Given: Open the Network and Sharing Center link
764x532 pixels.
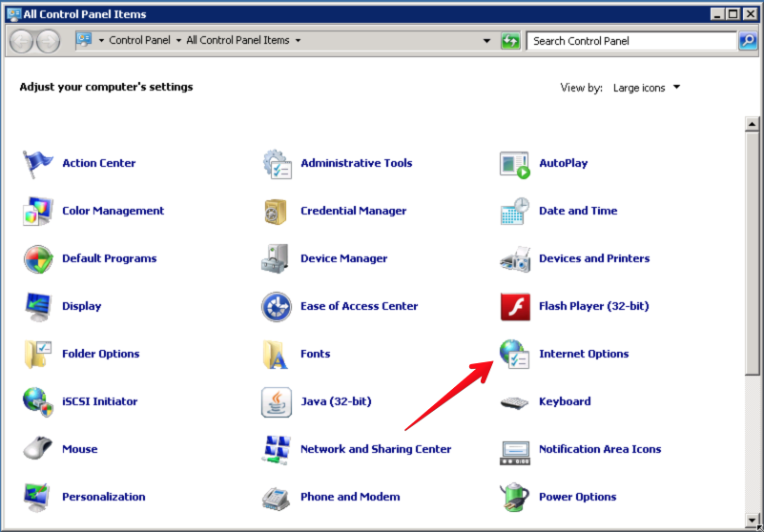Looking at the screenshot, I should tap(376, 449).
